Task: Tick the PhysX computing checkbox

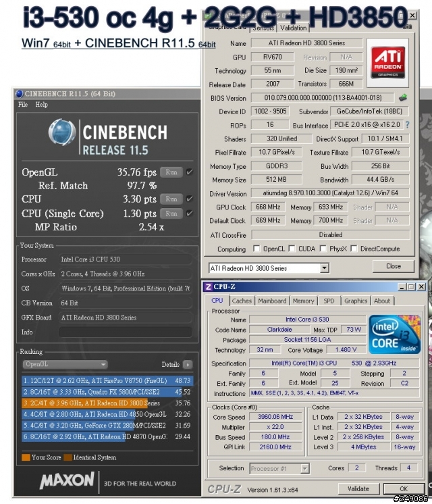Action: click(323, 249)
